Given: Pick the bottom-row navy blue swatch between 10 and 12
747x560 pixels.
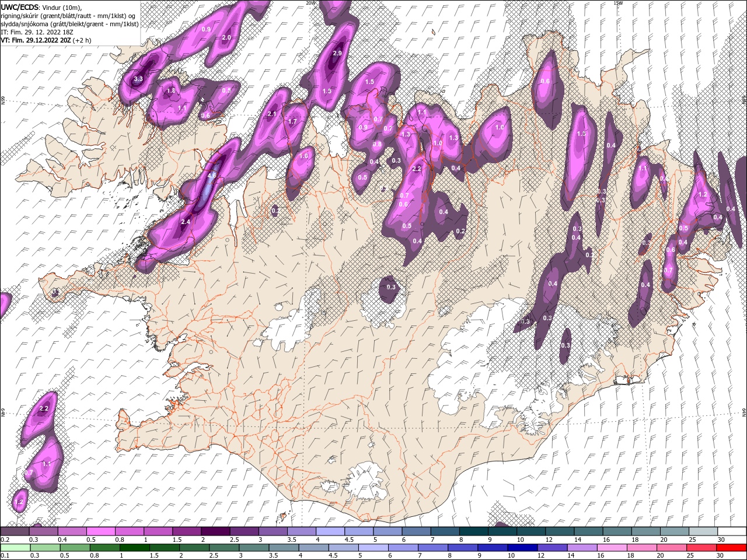Looking at the screenshot, I should pyautogui.click(x=522, y=548).
